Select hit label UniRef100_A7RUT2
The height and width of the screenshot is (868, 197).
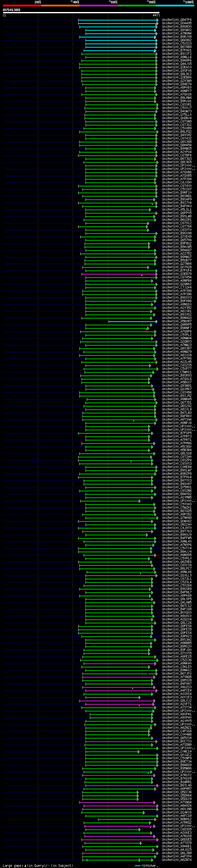pyautogui.click(x=177, y=775)
